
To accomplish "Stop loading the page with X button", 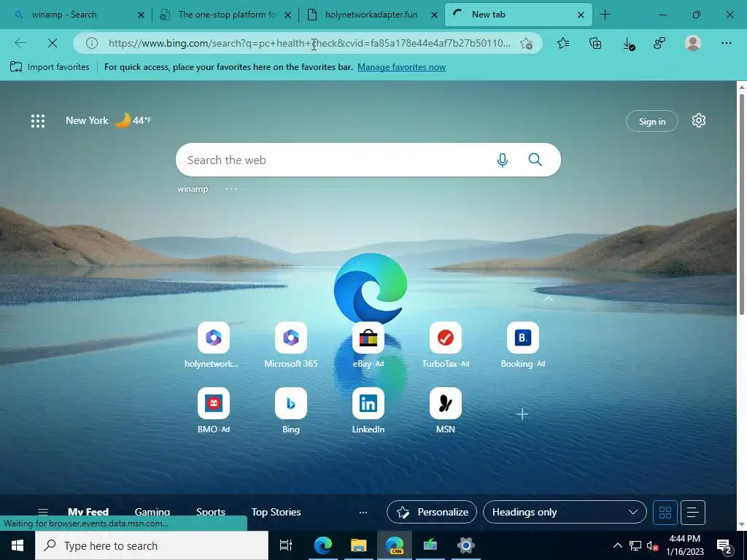I will (x=53, y=43).
